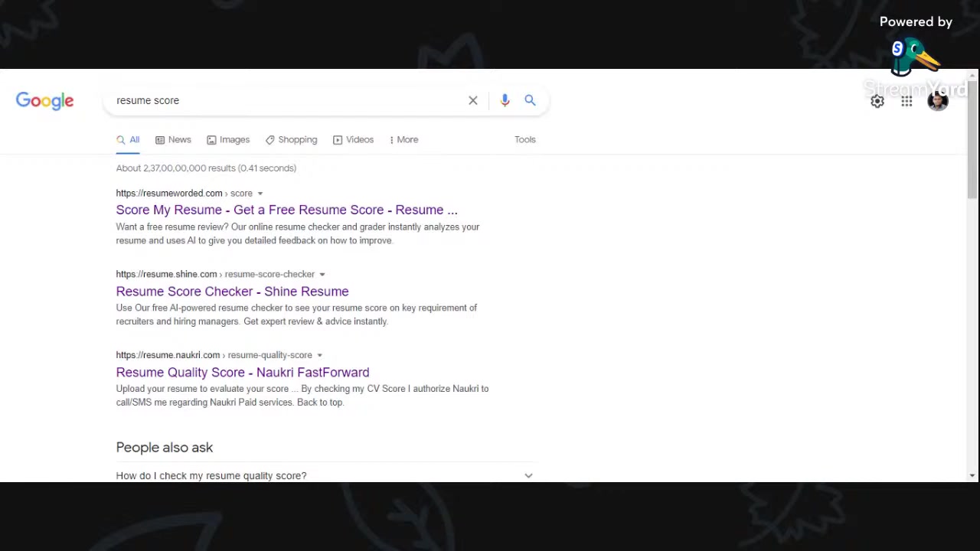Click the StreamYard duck logo
Screen dimensions: 980x551
coord(915,58)
